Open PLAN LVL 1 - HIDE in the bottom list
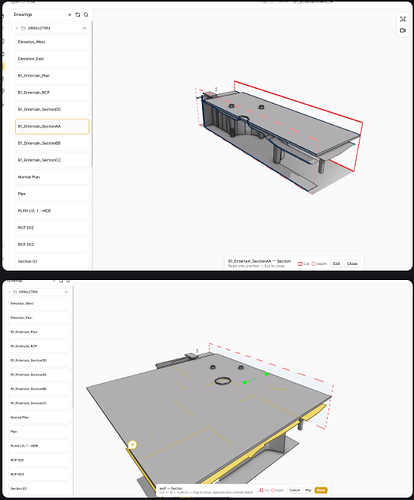The image size is (414, 500). 39,446
